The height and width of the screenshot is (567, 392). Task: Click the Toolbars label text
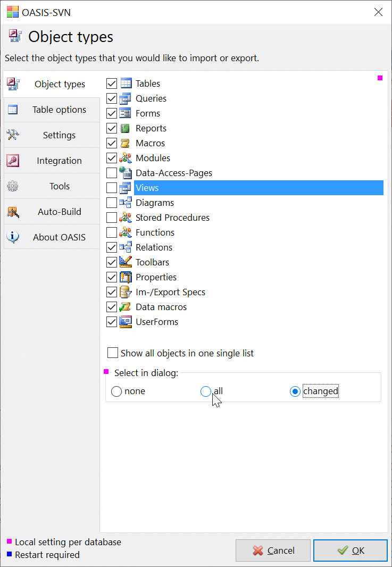point(153,262)
